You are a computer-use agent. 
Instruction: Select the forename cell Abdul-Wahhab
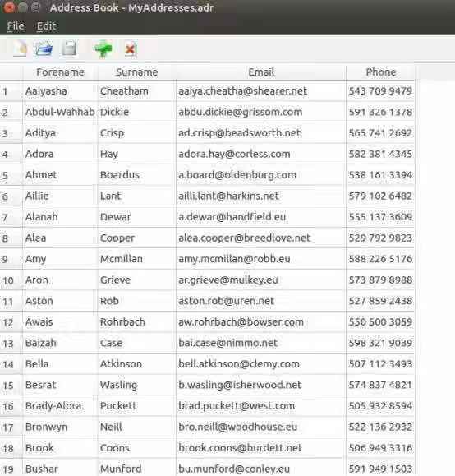[x=60, y=112]
